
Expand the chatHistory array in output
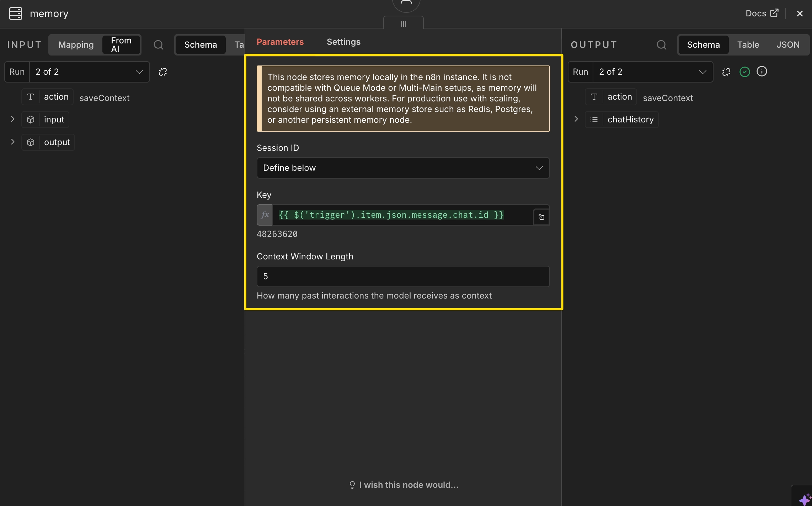point(576,119)
